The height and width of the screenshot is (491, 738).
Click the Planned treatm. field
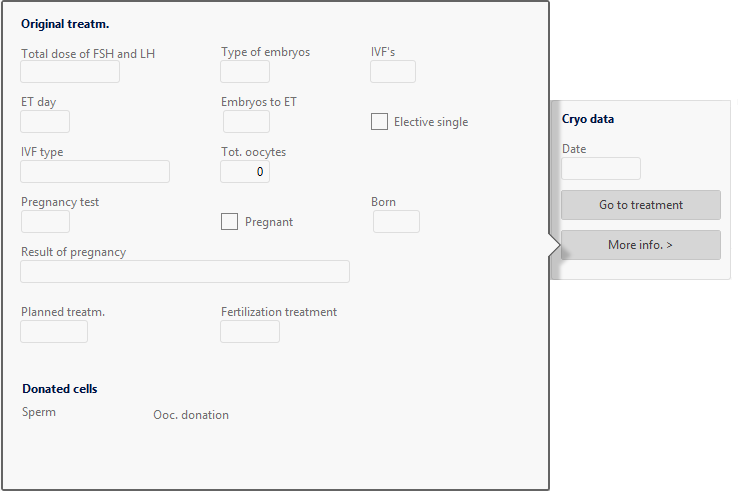[x=54, y=331]
